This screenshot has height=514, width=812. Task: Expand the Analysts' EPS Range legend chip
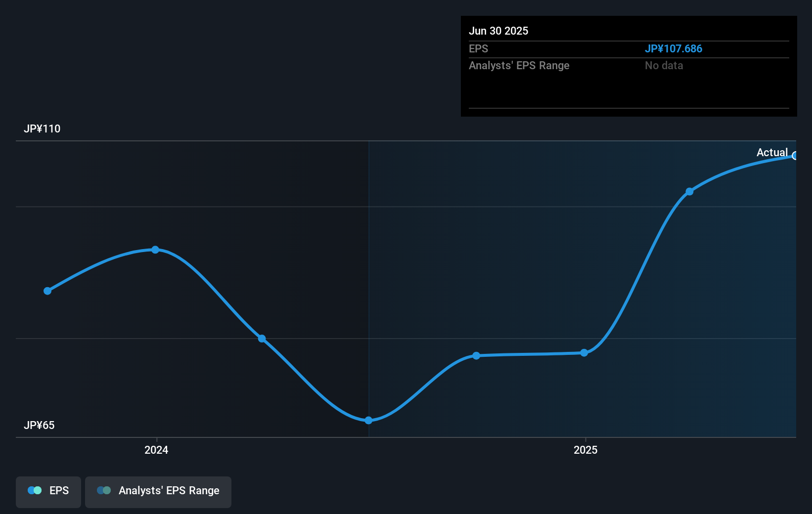158,491
